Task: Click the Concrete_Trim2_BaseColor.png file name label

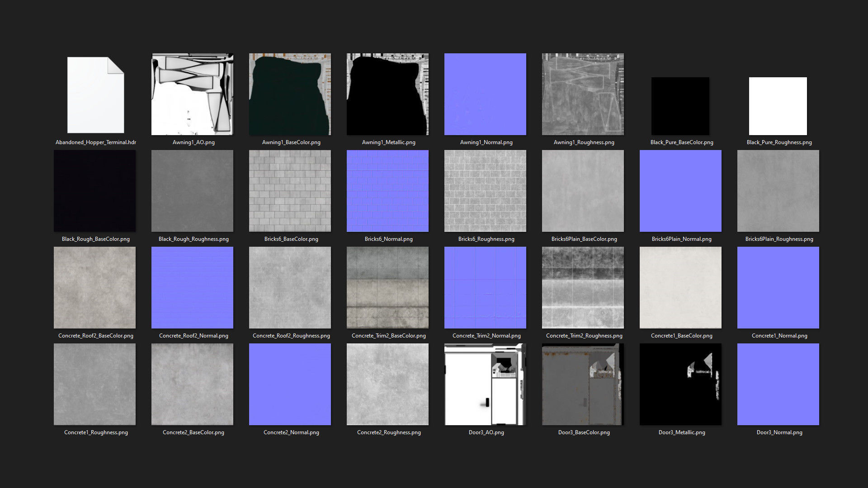Action: pos(389,336)
